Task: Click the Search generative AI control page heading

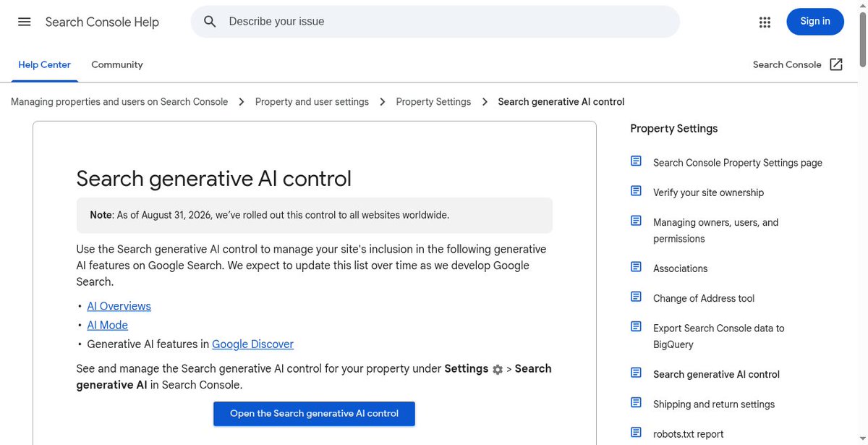Action: tap(214, 178)
